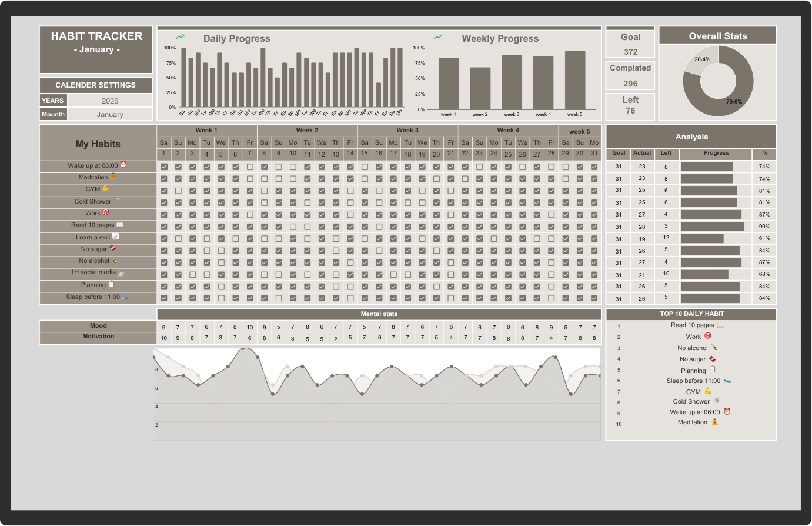This screenshot has height=526, width=812.
Task: Check No sugar box for day 5
Action: click(x=221, y=251)
